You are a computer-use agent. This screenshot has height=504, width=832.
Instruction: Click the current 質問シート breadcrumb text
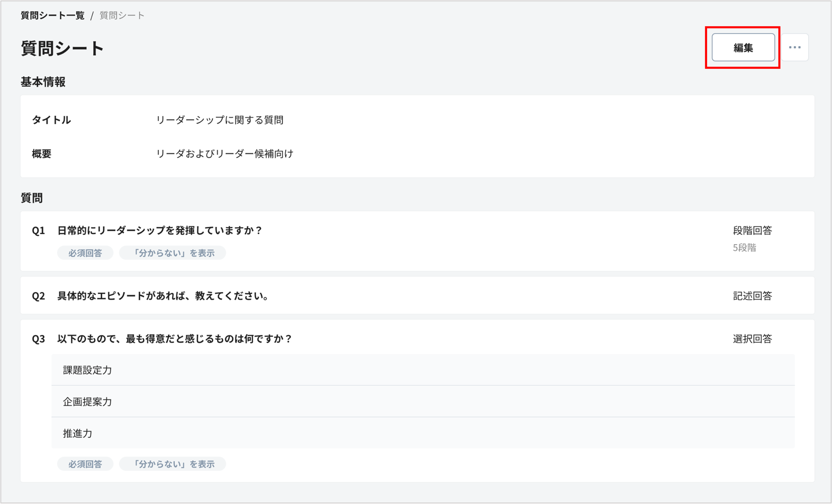pos(122,16)
